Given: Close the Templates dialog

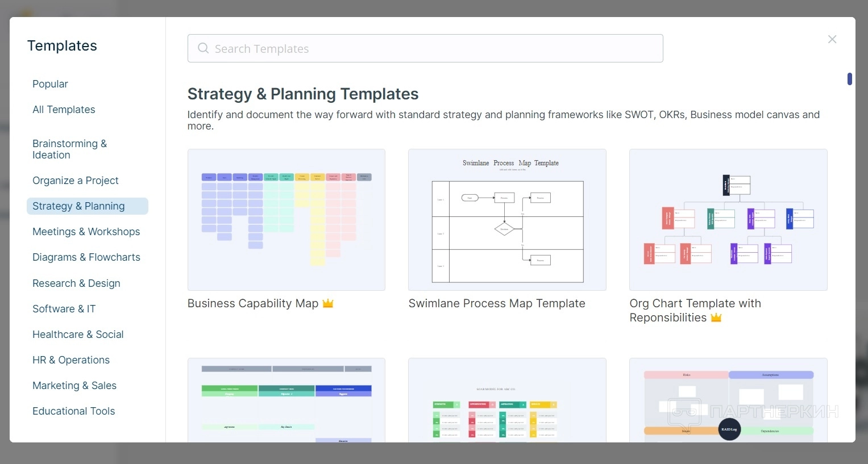Looking at the screenshot, I should [832, 39].
